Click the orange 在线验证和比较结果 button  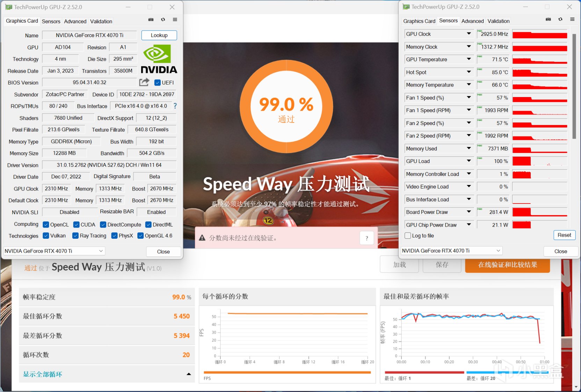[508, 265]
